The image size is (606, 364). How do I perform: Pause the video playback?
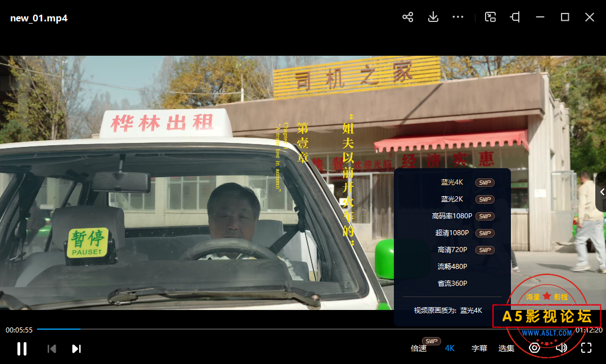pos(22,349)
